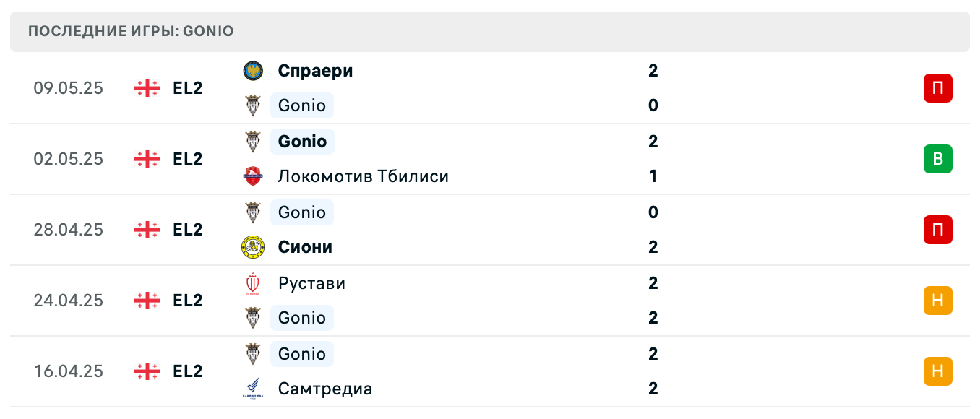Click the green win badge for 02.05.25
The height and width of the screenshot is (419, 980).
[x=937, y=159]
